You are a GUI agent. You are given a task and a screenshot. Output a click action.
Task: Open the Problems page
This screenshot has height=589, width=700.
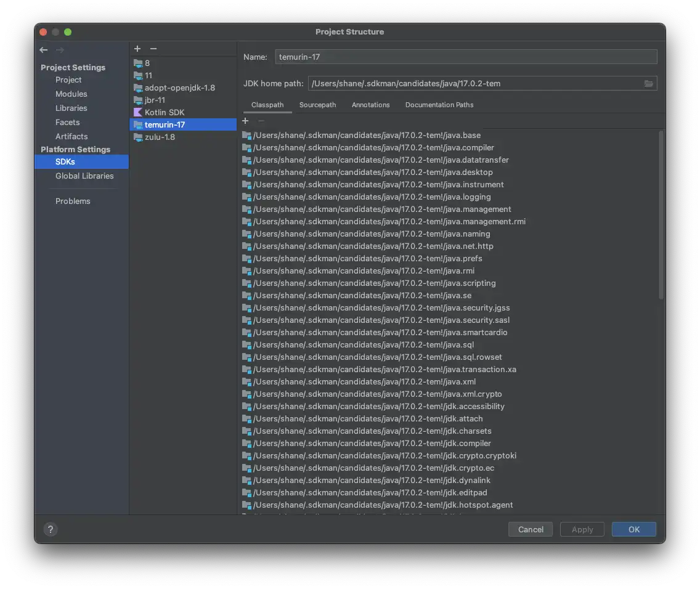[x=82, y=201]
